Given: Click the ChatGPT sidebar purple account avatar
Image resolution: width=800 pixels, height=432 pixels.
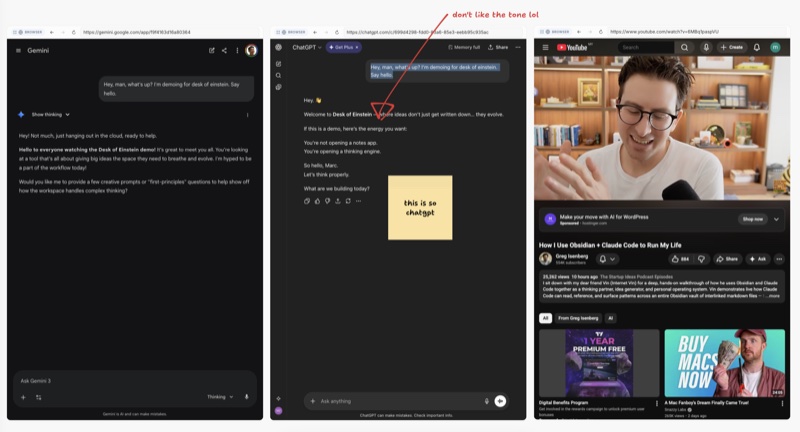Looking at the screenshot, I should tap(279, 411).
